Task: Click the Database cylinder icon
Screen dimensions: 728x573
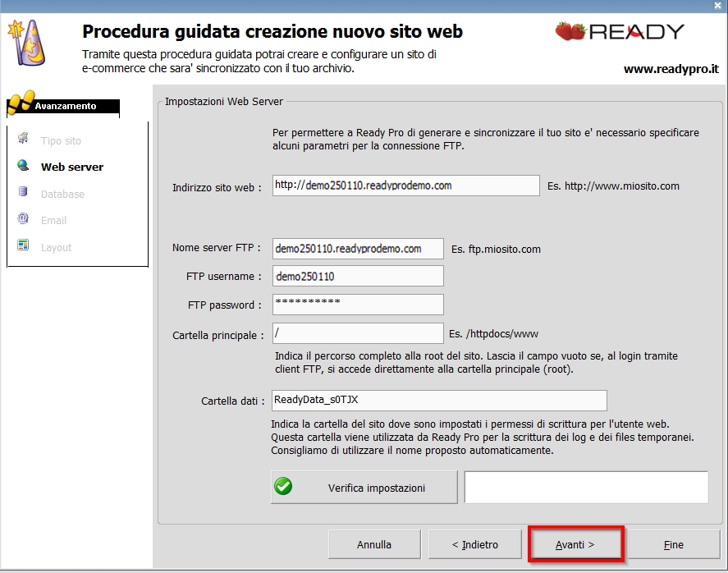Action: pos(23,194)
